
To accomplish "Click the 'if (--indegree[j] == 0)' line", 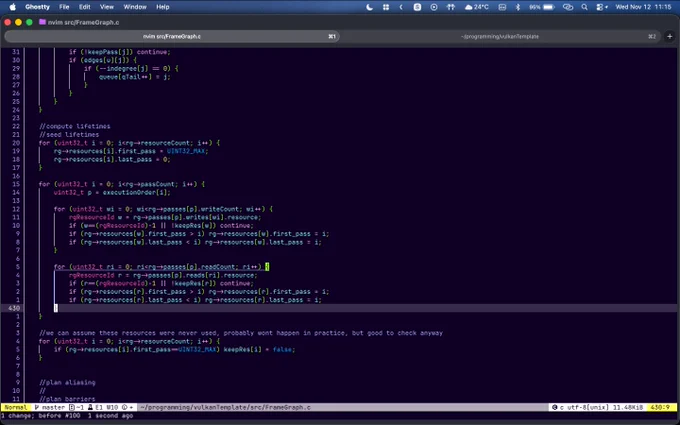I will point(131,69).
